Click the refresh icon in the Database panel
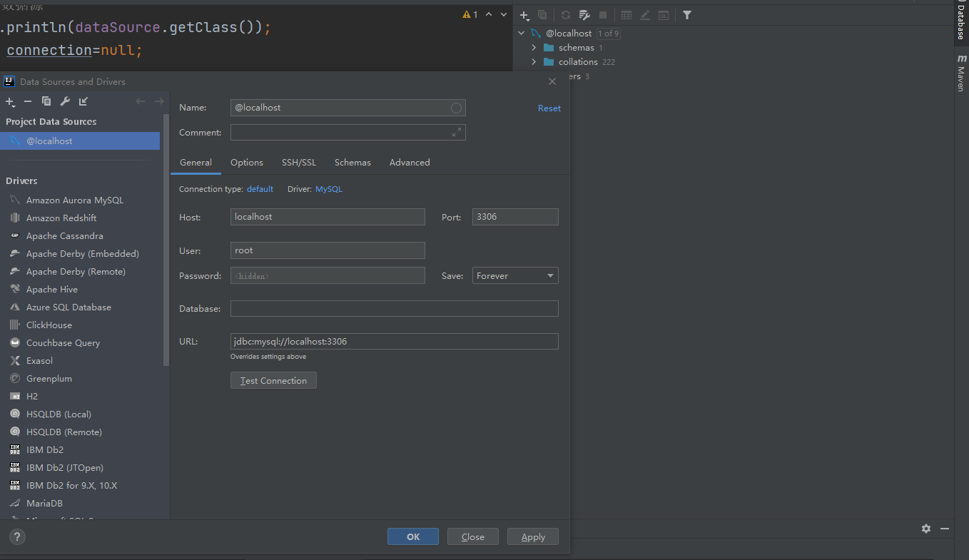 pyautogui.click(x=566, y=15)
